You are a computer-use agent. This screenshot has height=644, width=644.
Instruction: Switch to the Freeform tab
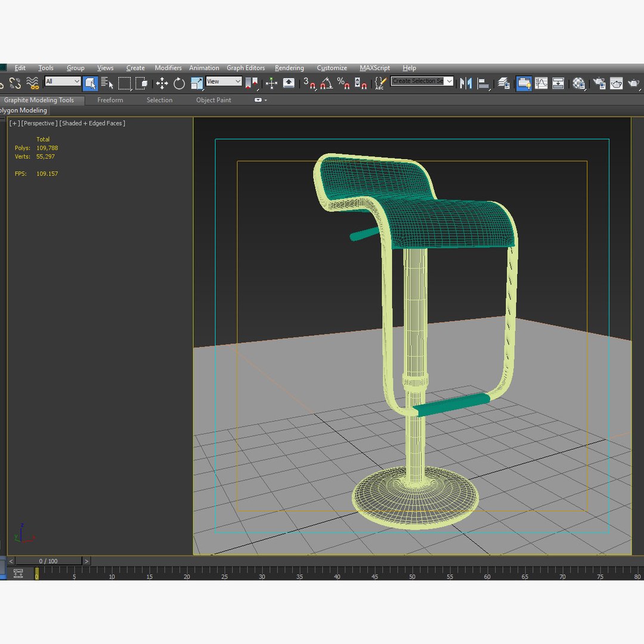point(110,100)
